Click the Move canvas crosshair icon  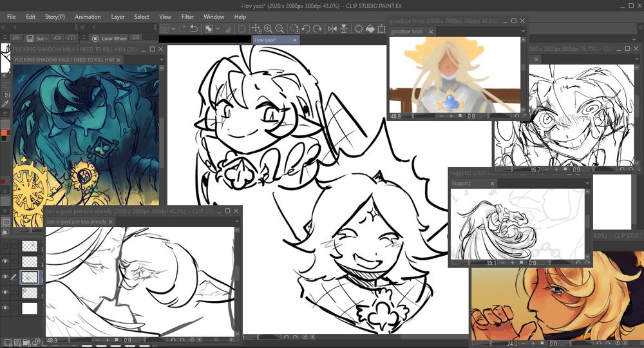[x=256, y=28]
